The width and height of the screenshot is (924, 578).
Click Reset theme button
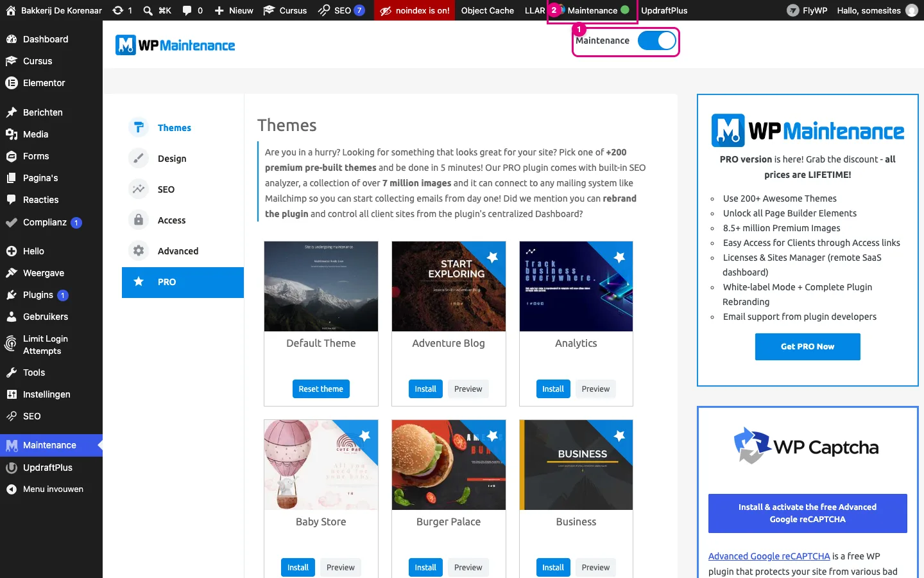point(321,389)
